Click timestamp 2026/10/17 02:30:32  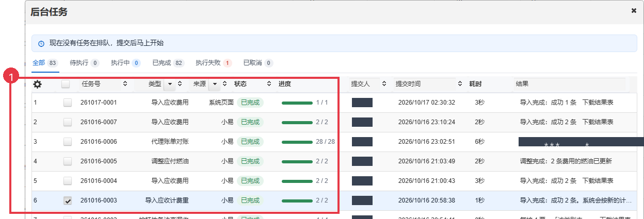[427, 103]
